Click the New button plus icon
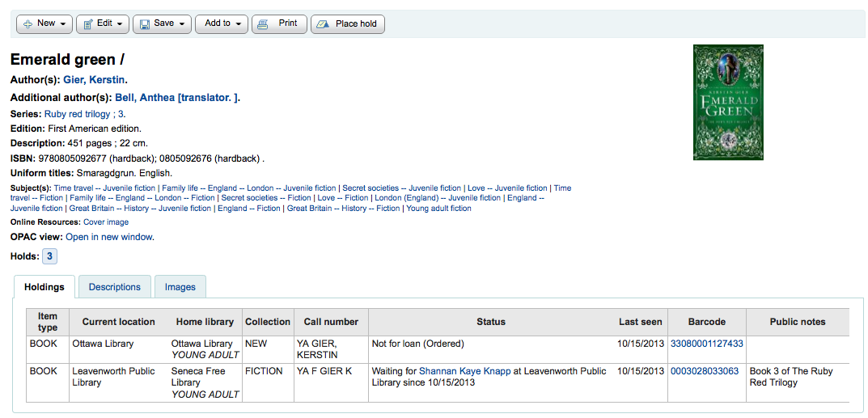The image size is (868, 418). 28,24
